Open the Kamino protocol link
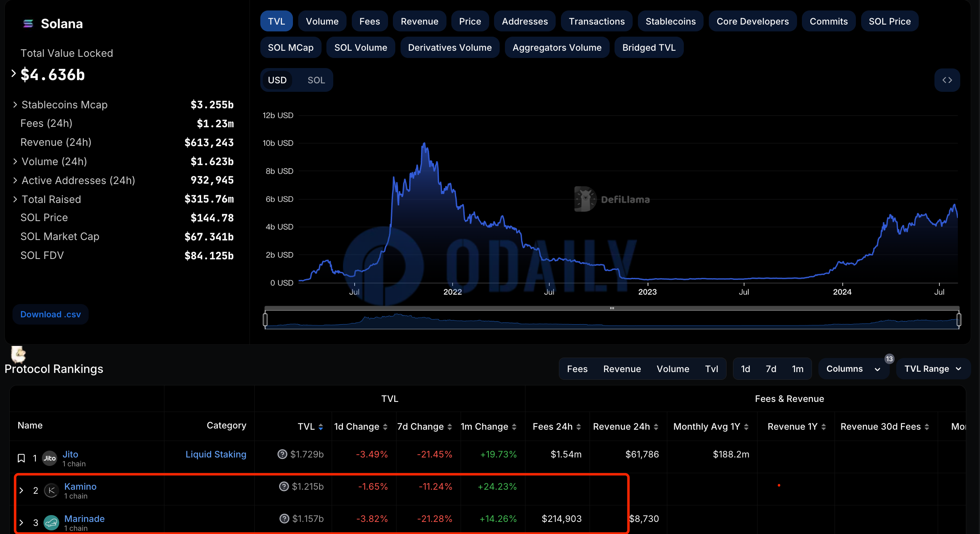 (80, 486)
